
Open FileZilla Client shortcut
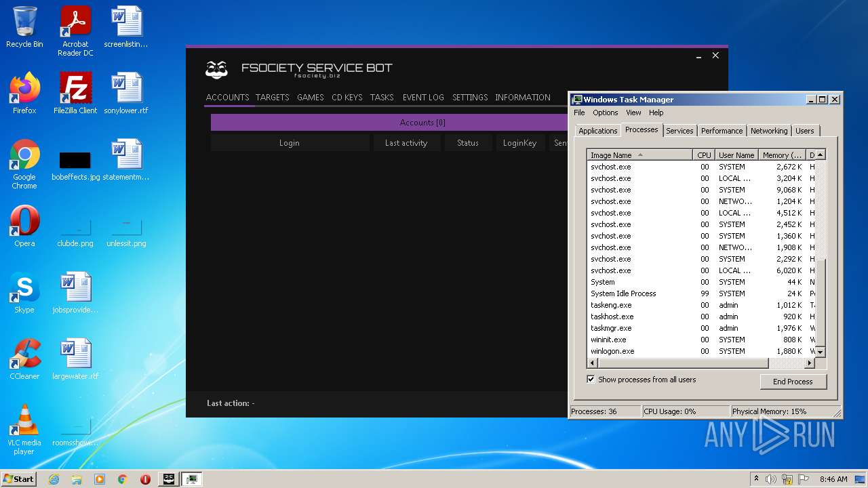[x=75, y=94]
